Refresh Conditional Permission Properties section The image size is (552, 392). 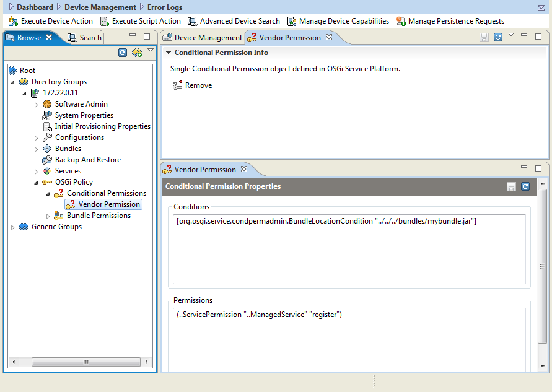tap(525, 186)
